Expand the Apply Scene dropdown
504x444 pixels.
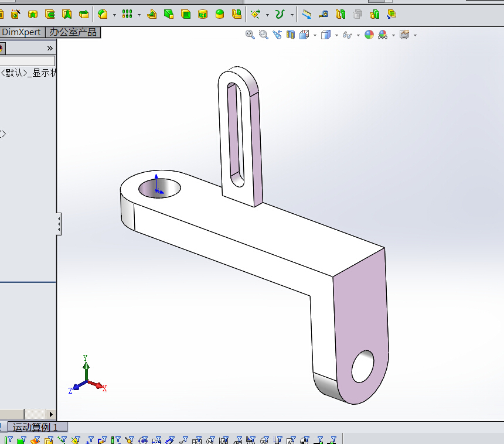tap(393, 35)
